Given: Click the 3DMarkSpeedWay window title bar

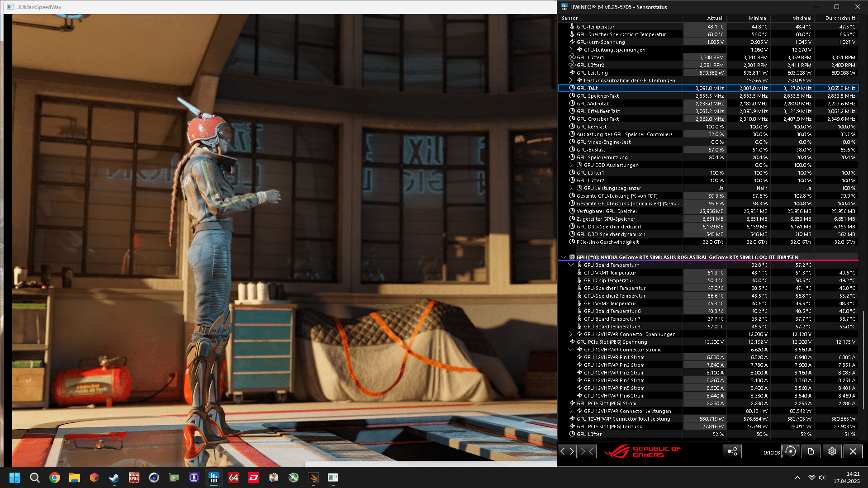Looking at the screenshot, I should [280, 7].
